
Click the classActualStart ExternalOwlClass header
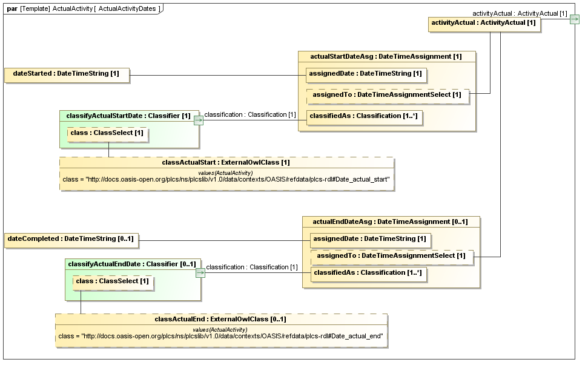(226, 162)
